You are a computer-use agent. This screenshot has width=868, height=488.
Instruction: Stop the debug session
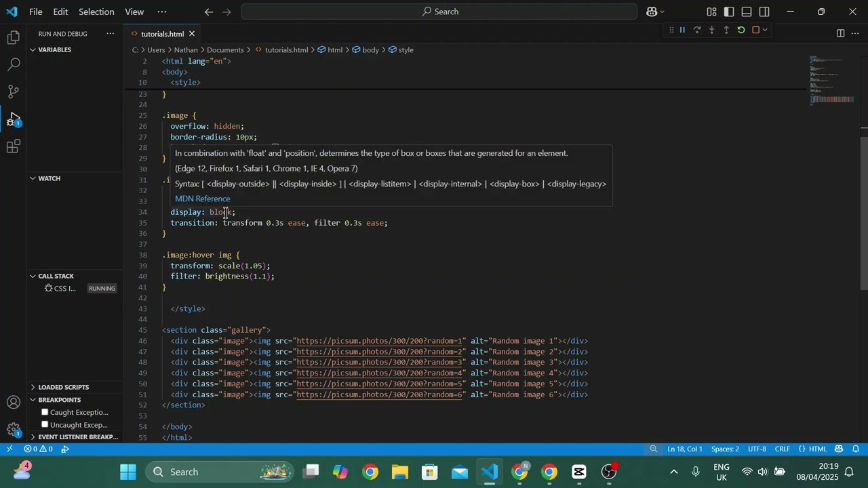[756, 30]
